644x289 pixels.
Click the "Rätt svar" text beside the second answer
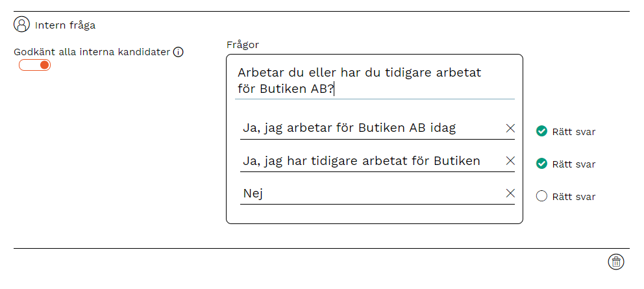(x=573, y=164)
